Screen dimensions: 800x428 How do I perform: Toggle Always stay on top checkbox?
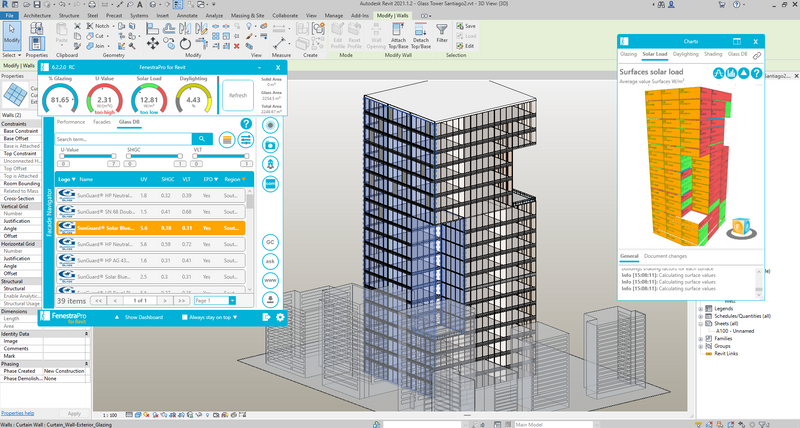(185, 317)
